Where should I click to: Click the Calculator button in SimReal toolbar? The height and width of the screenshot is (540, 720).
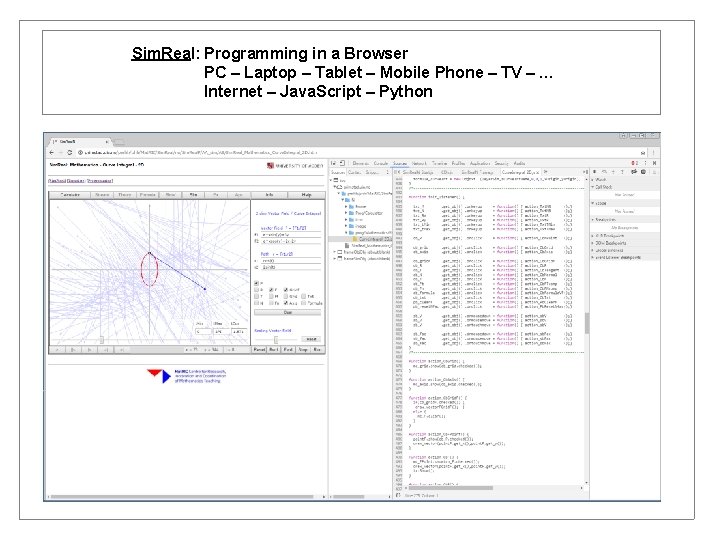click(x=70, y=195)
